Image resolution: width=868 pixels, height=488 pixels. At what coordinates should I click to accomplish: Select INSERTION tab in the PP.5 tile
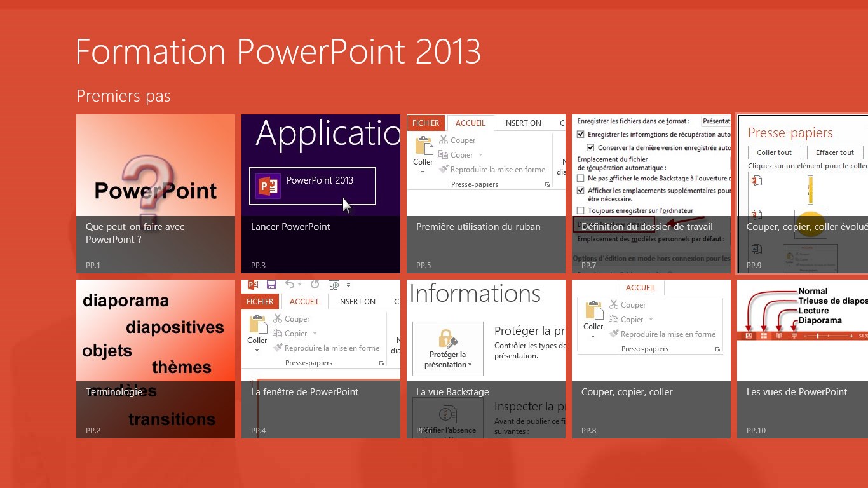(x=522, y=123)
